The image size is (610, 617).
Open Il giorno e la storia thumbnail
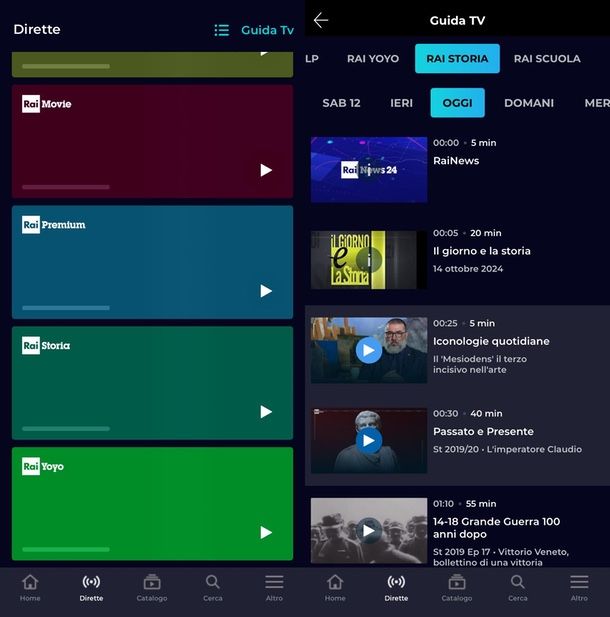(x=369, y=260)
